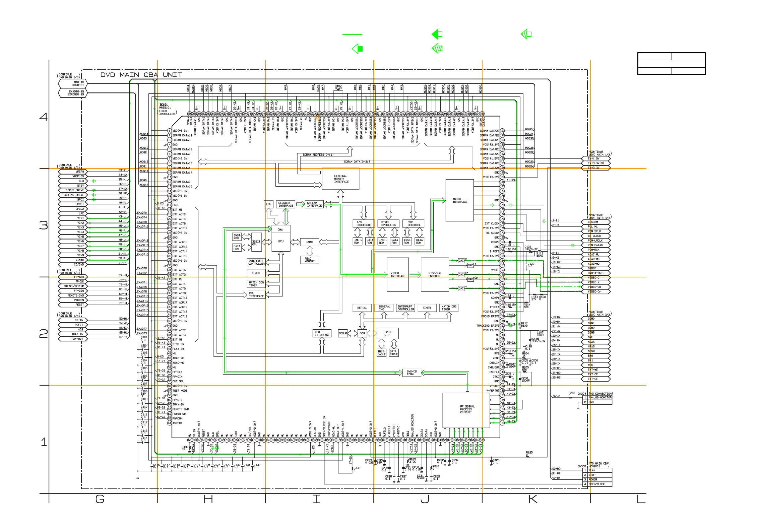Click the DECODER INTERFACE block
The width and height of the screenshot is (760, 532).
click(x=286, y=204)
